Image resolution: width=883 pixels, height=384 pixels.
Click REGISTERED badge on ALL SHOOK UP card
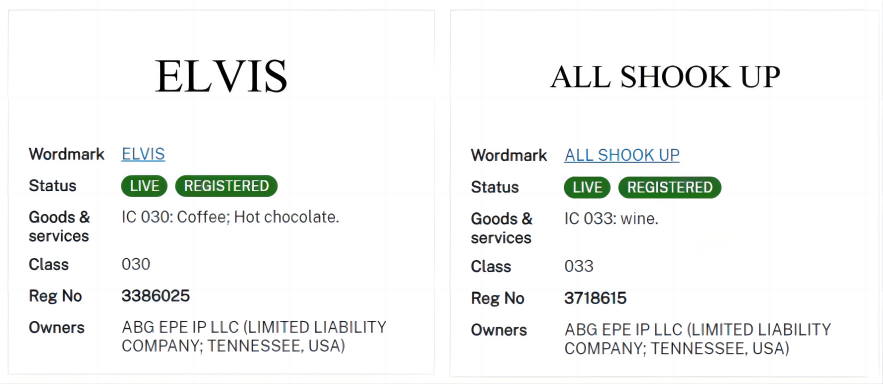click(670, 187)
